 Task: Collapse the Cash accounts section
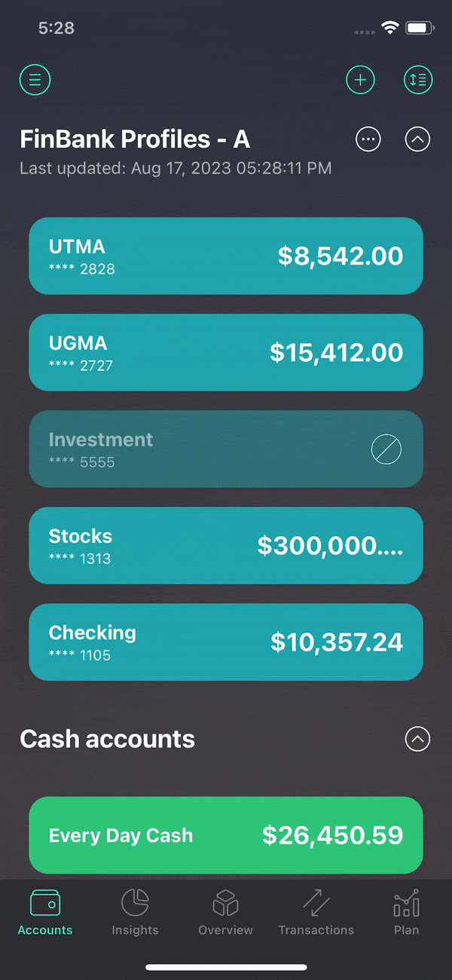pos(418,739)
